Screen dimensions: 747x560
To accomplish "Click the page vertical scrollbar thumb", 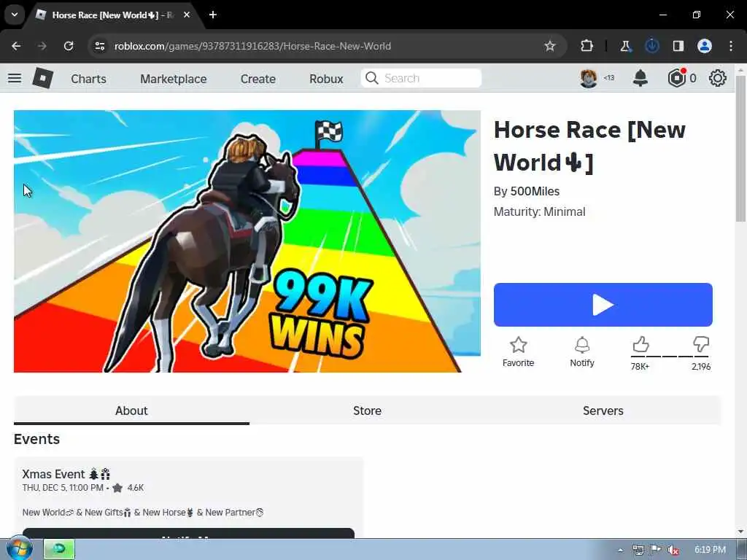I will tap(740, 148).
